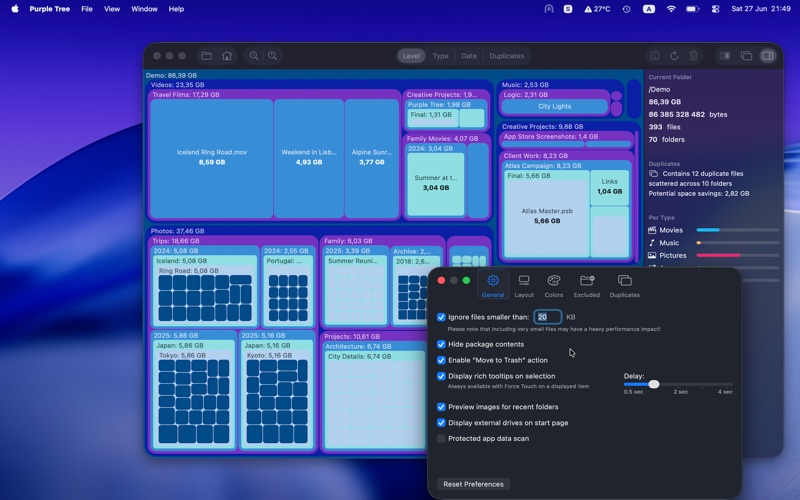The width and height of the screenshot is (800, 500).
Task: Click the Client Work: 8,23 GB label
Action: coord(536,156)
